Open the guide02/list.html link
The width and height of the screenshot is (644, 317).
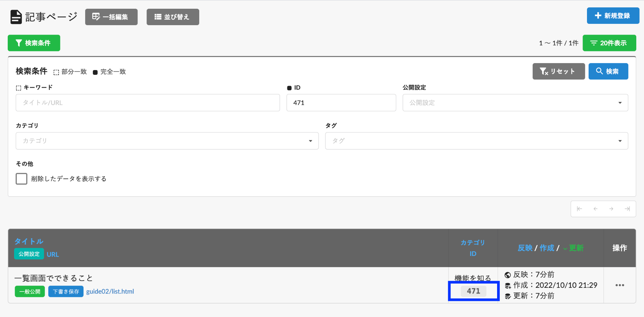pos(110,292)
